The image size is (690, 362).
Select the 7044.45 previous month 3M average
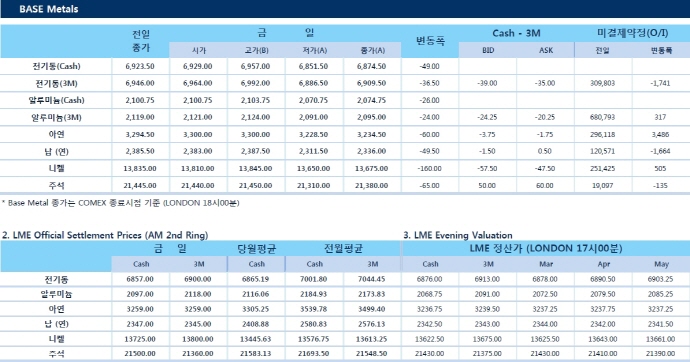coord(372,279)
